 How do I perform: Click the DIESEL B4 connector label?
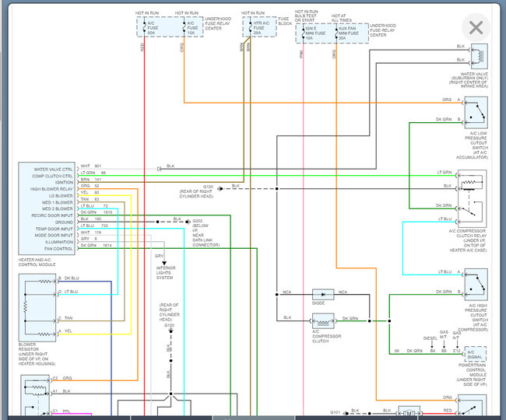point(430,345)
